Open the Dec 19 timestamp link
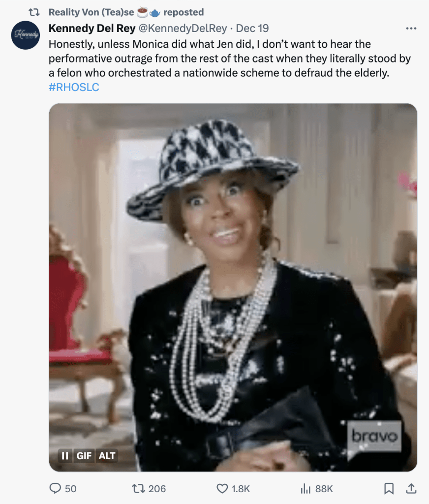 pos(252,28)
